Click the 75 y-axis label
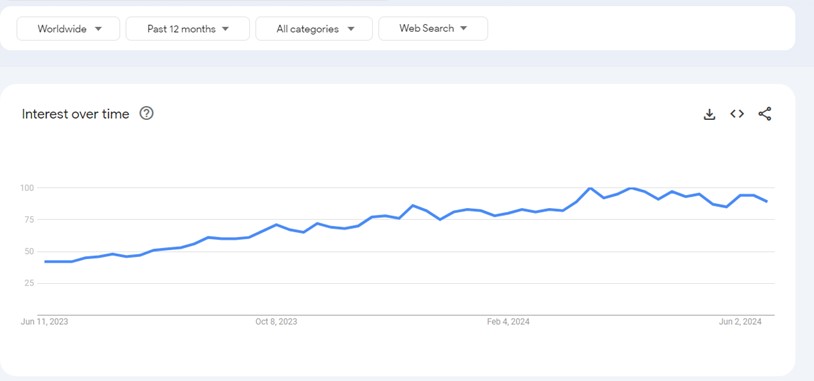Viewport: 814px width, 381px height. point(30,220)
